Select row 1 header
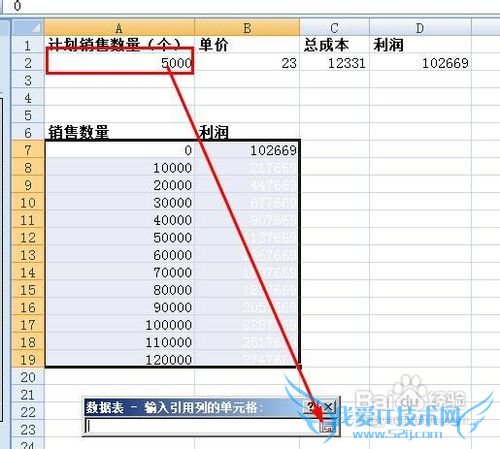 click(x=28, y=45)
